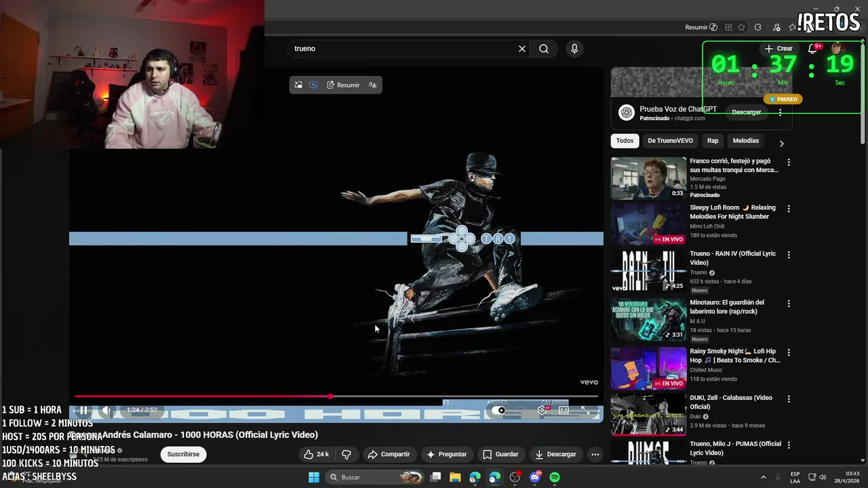The image size is (868, 488).
Task: Open Task View on the taskbar
Action: pos(436,477)
